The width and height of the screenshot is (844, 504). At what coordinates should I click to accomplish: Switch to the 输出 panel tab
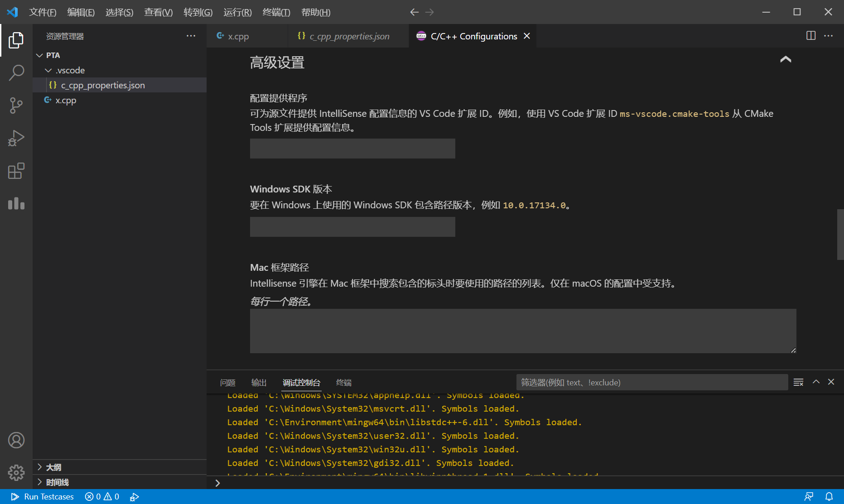259,383
